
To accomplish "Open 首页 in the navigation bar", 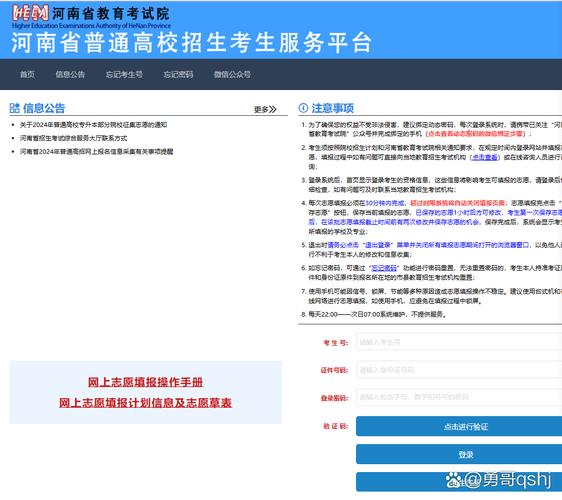I will pos(27,74).
